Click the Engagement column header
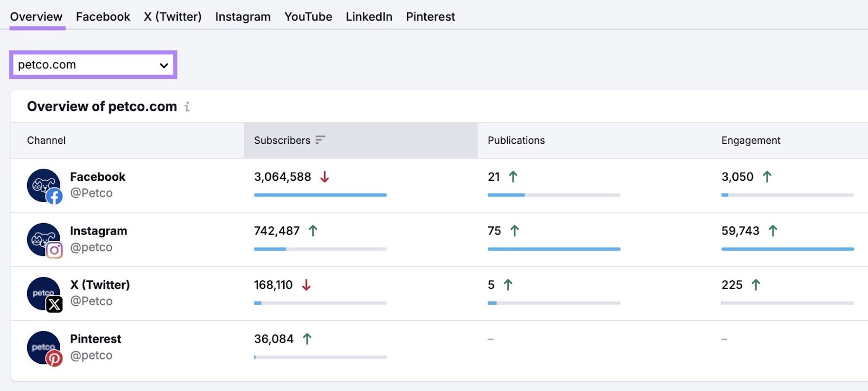This screenshot has height=391, width=868. pos(750,141)
